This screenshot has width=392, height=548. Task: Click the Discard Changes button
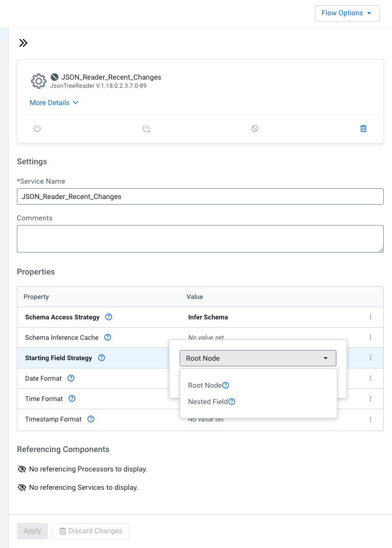pos(90,531)
